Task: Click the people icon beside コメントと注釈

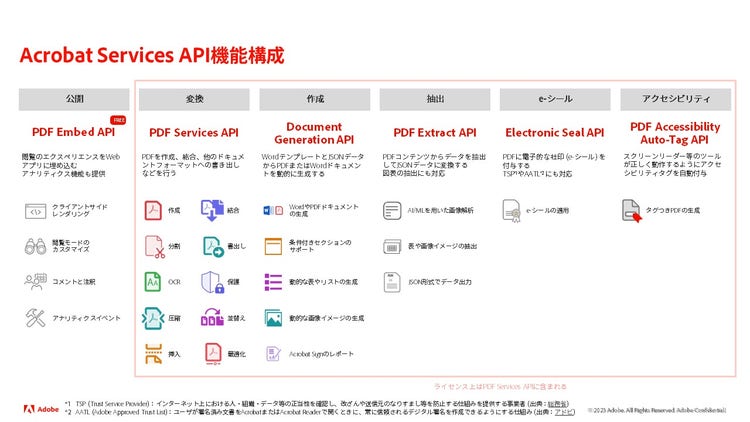Action: click(35, 282)
